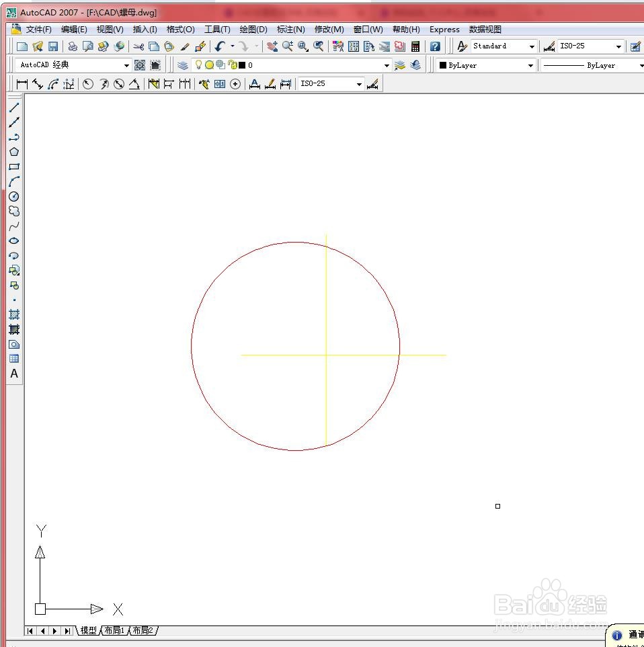The image size is (644, 647).
Task: Click the Angular dimension icon
Action: click(134, 84)
